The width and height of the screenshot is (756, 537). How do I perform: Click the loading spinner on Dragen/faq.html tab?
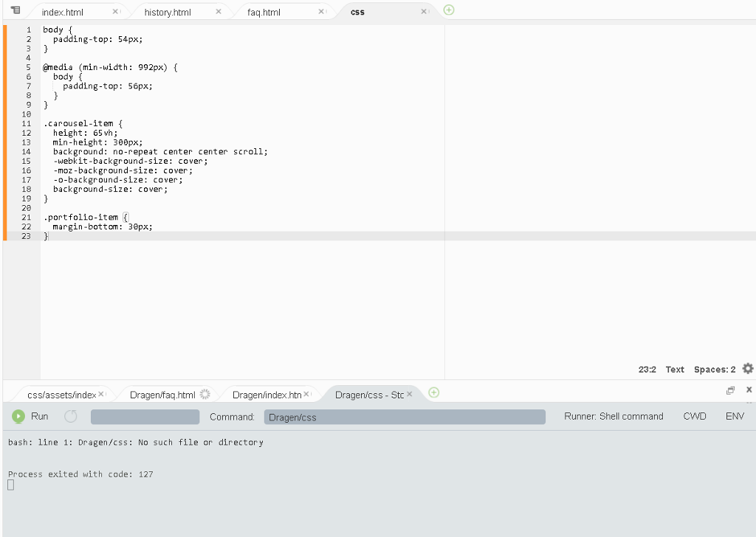(x=205, y=393)
